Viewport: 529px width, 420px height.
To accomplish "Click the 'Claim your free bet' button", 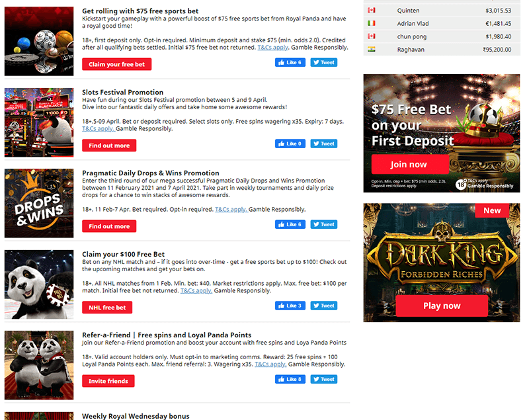I will coord(117,64).
